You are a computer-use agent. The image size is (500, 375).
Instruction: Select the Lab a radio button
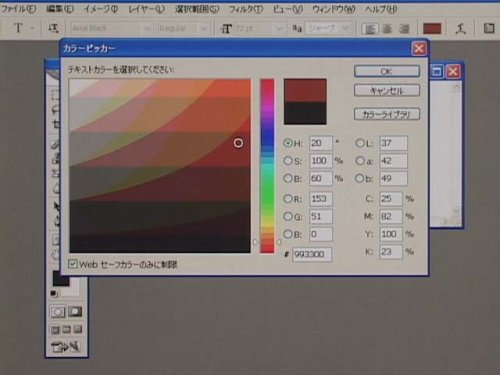(x=360, y=161)
